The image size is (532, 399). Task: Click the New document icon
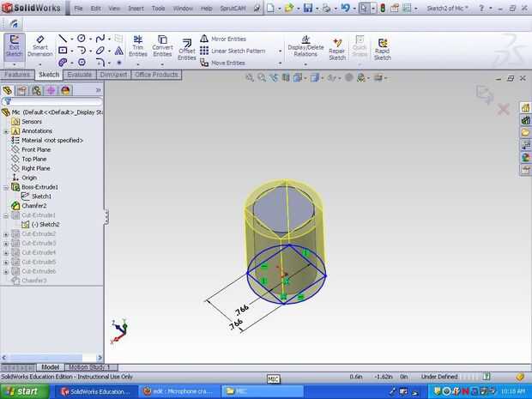point(270,8)
